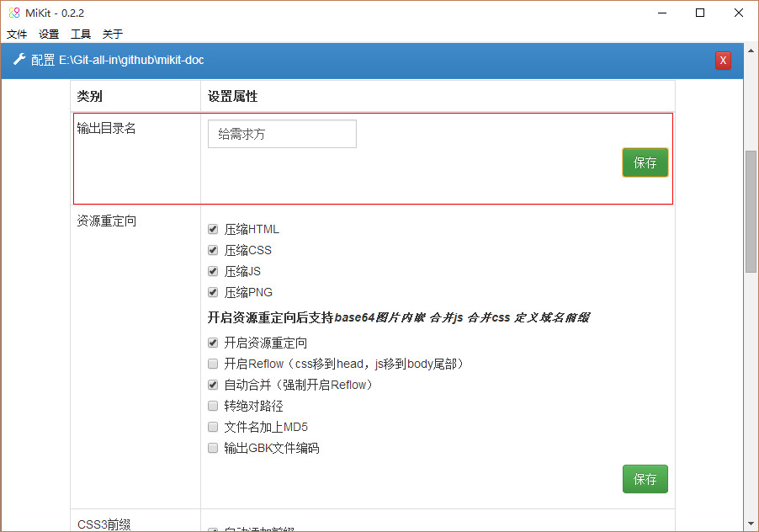Save the 输出目录名 setting
This screenshot has height=532, width=759.
click(x=645, y=162)
